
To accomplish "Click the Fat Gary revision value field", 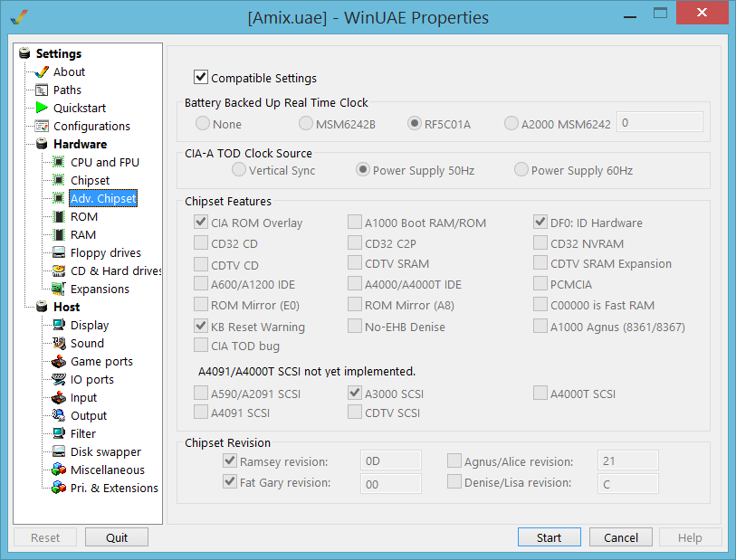I will point(390,484).
